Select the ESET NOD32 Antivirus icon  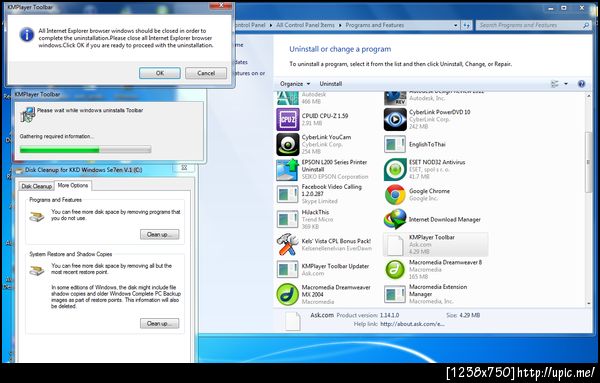coord(395,169)
